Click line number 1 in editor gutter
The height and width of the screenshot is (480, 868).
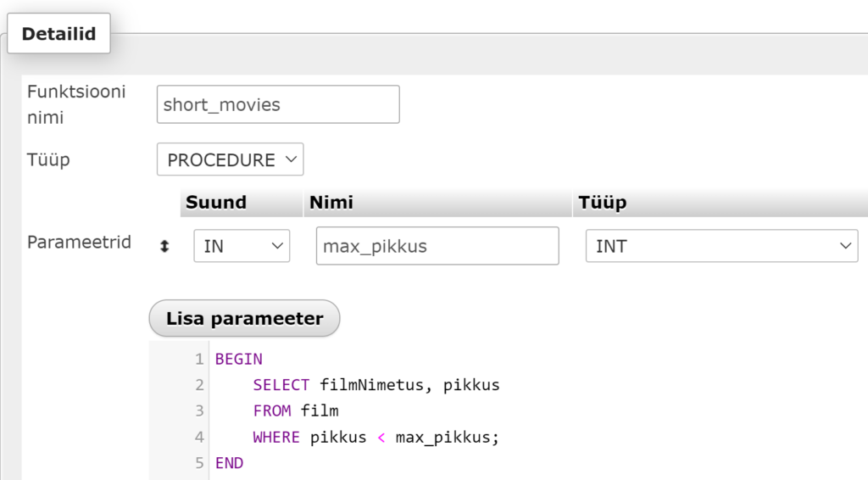[199, 359]
